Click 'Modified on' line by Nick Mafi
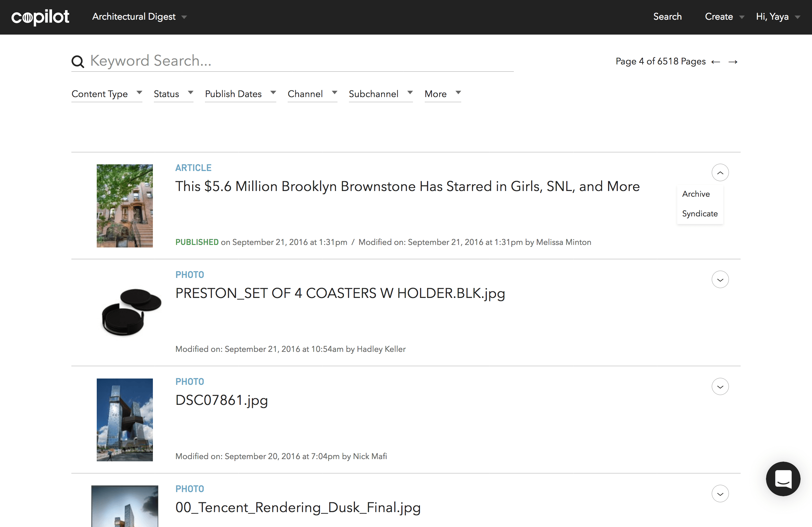This screenshot has width=812, height=527. [281, 456]
